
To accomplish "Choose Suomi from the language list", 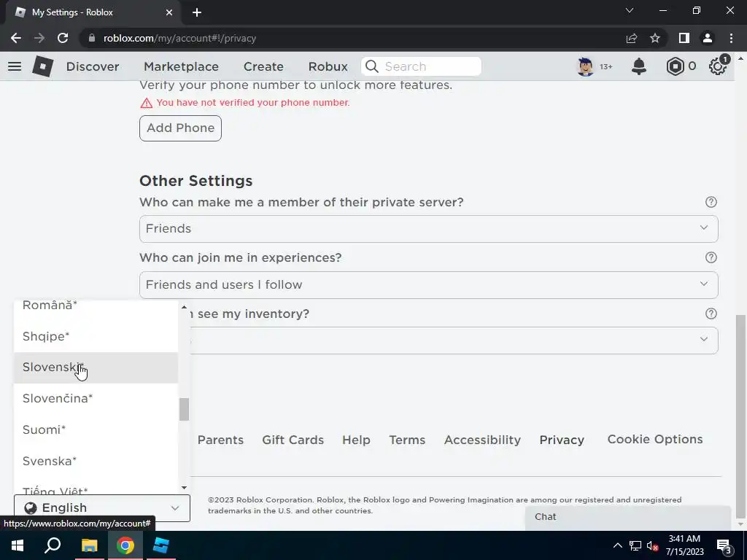I will [96, 429].
